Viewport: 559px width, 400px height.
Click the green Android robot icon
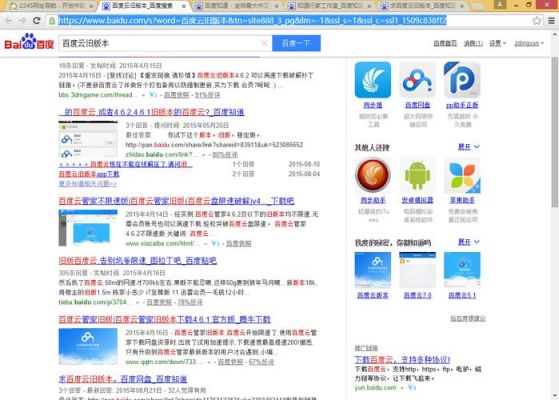tap(417, 175)
